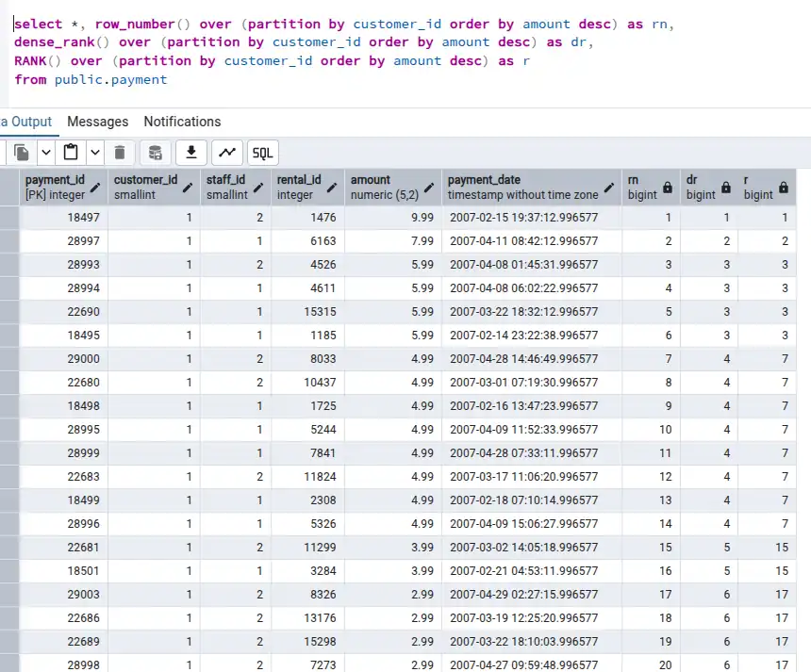Click date cell 2007-03-17 11:06:20.996577

pos(532,477)
